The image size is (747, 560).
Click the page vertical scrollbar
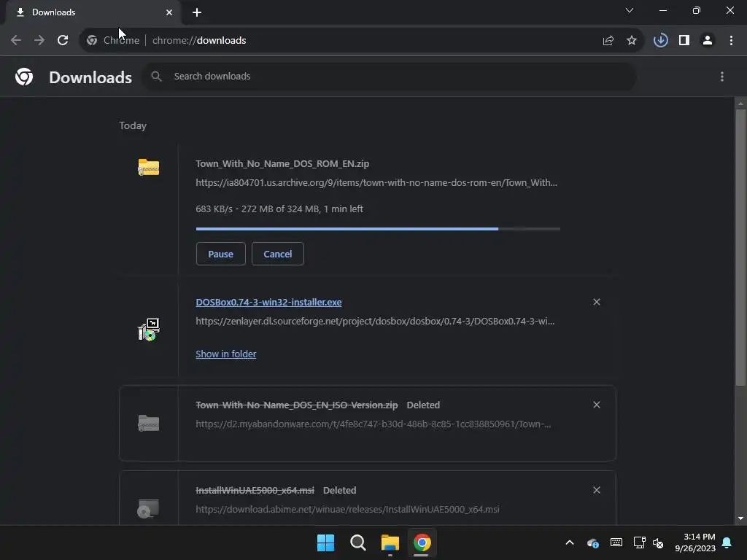[x=740, y=248]
